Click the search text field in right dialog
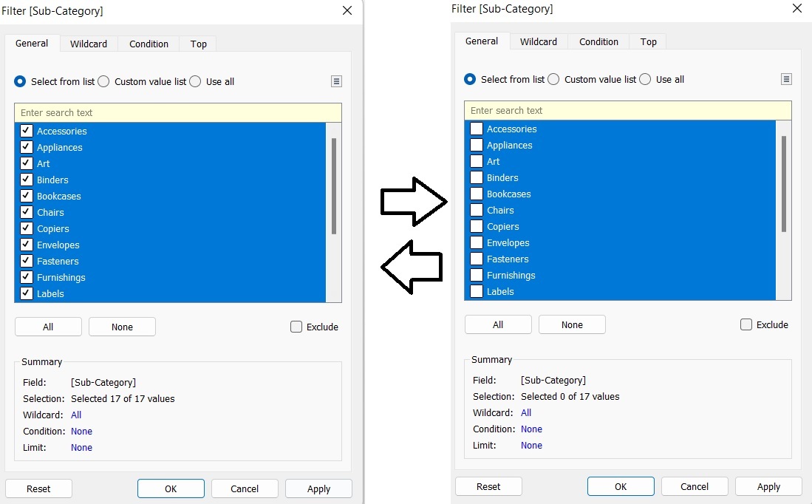 [x=627, y=110]
